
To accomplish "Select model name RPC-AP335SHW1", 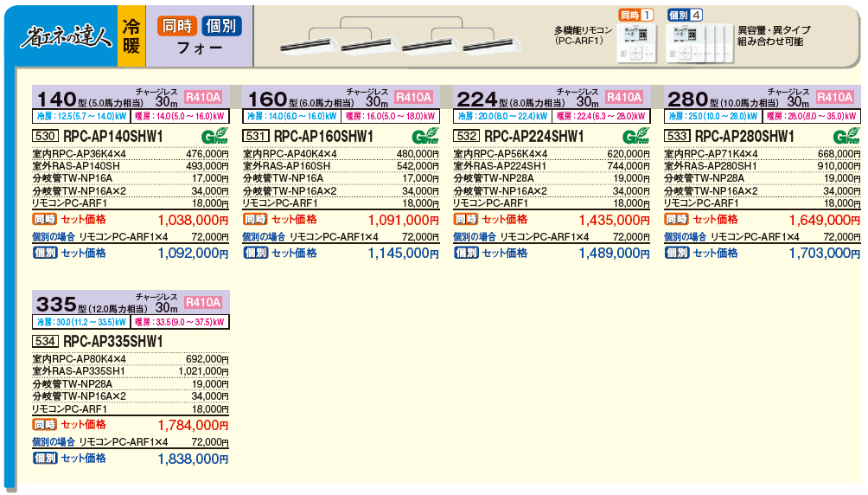I will pos(113,342).
